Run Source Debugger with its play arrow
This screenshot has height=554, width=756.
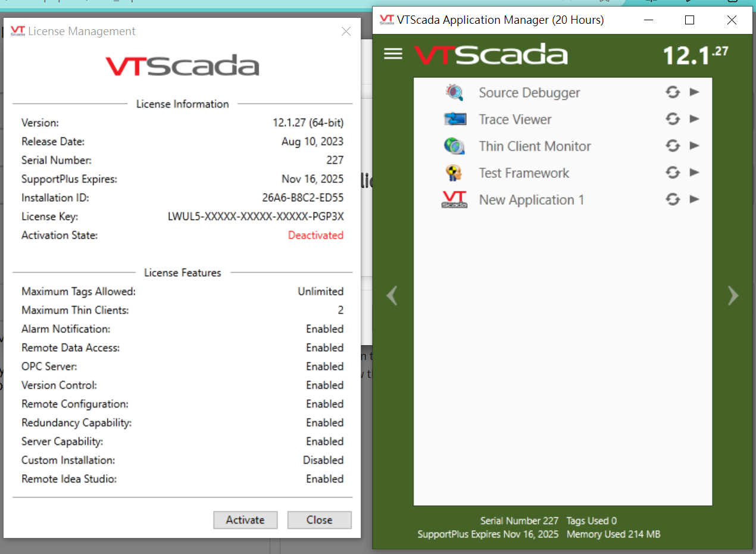(694, 92)
